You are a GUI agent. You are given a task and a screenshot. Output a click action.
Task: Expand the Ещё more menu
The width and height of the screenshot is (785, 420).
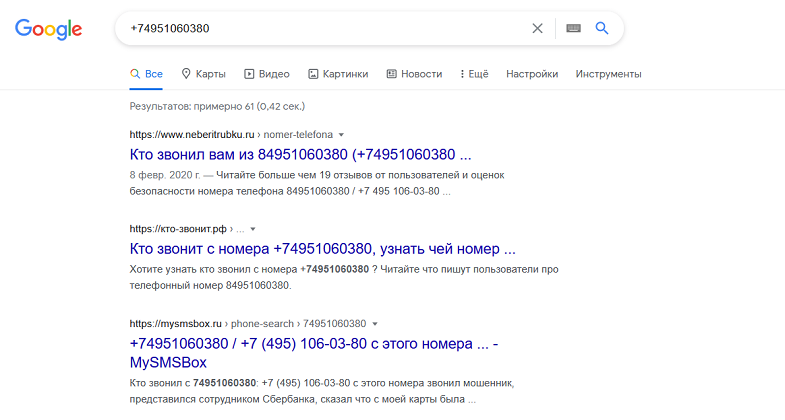coord(474,74)
